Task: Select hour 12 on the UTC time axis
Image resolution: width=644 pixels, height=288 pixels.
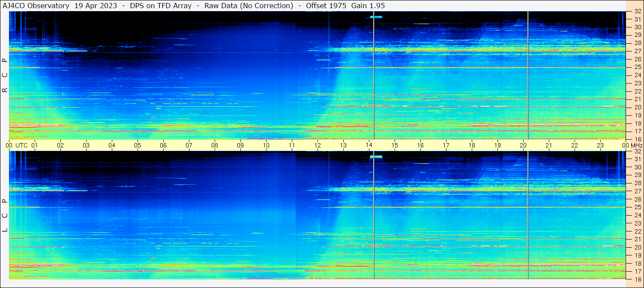Action: (318, 145)
